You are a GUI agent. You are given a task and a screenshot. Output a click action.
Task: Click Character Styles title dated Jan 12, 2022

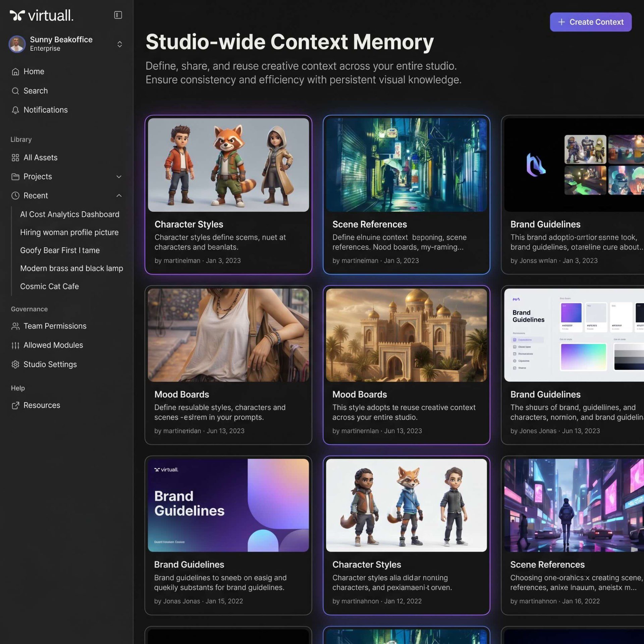tap(367, 565)
